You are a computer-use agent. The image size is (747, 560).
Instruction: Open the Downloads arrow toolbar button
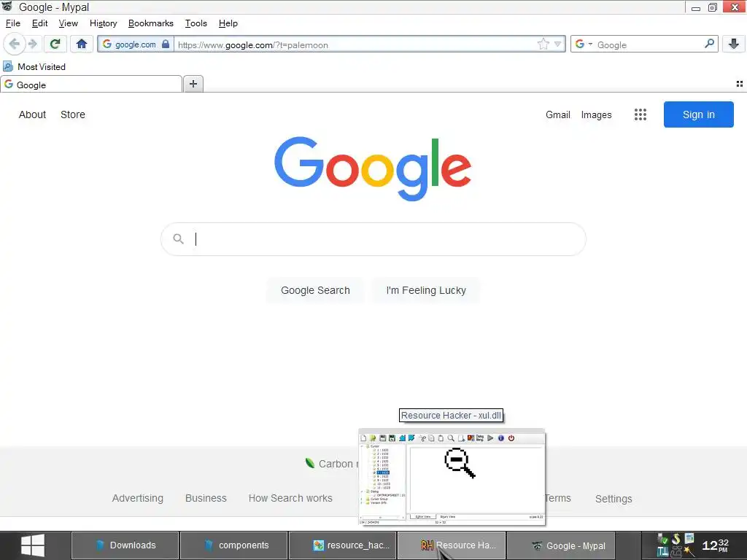(x=733, y=44)
